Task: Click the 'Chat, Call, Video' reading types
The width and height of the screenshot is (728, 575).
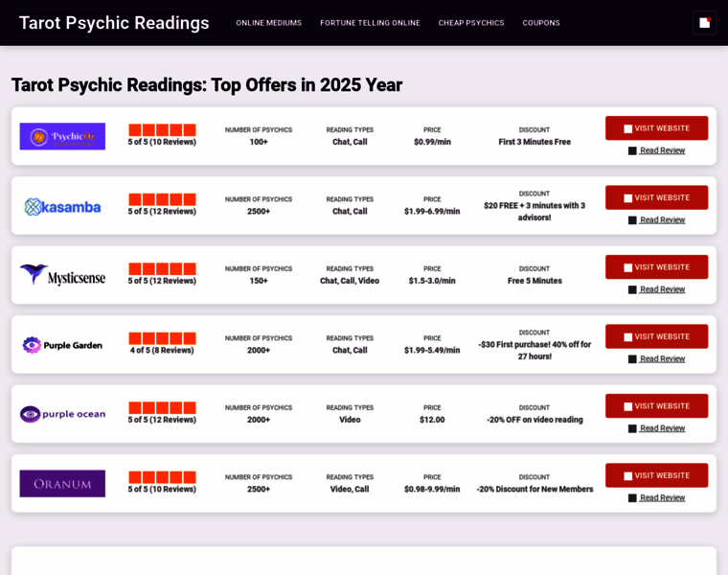Action: pos(350,281)
